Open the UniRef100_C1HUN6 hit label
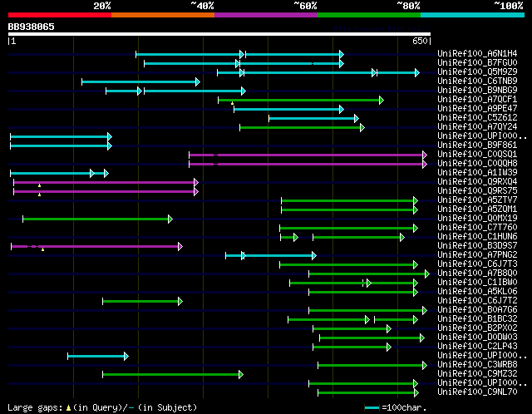532x414 pixels. pos(478,237)
